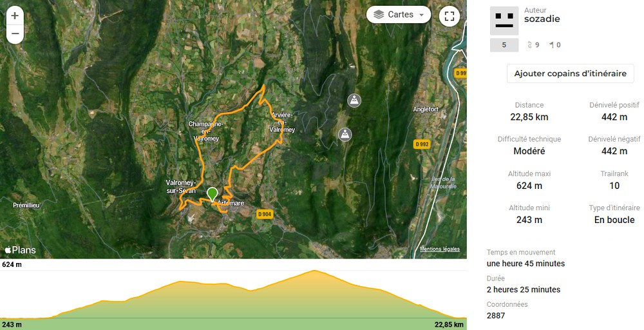Click the author rank badge 5
The height and width of the screenshot is (330, 644).
504,45
